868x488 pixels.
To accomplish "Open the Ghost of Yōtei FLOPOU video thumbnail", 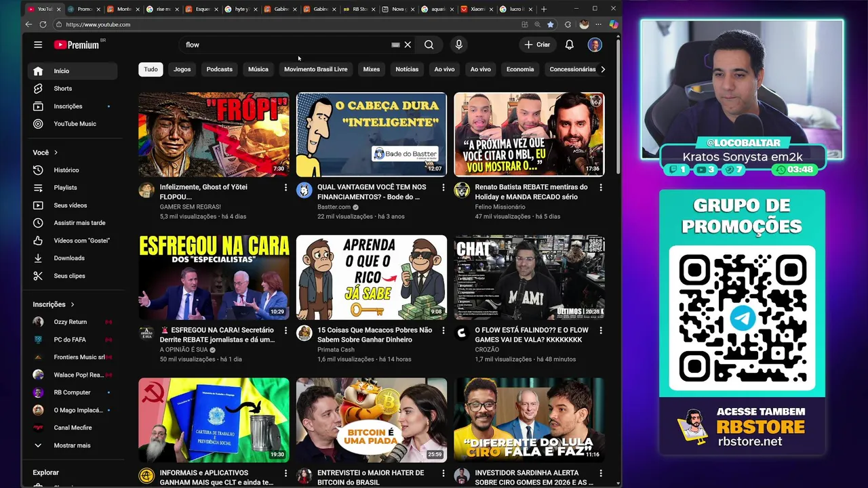I will click(214, 134).
